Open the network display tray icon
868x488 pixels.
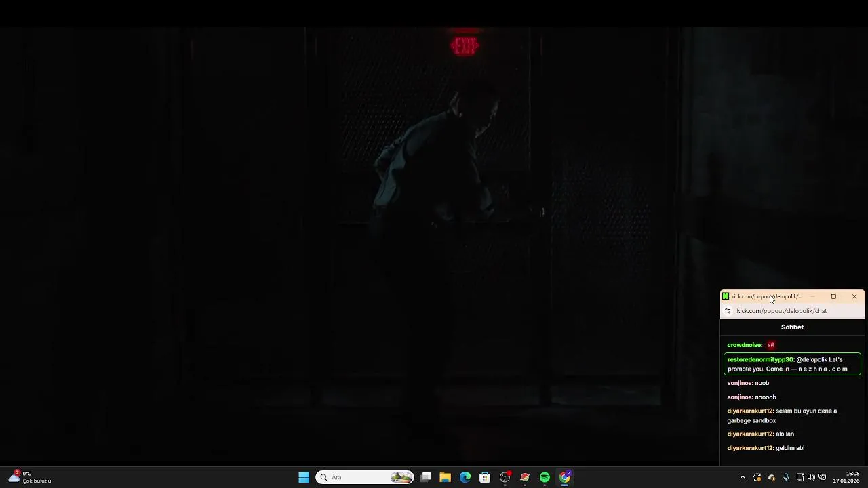click(x=800, y=477)
